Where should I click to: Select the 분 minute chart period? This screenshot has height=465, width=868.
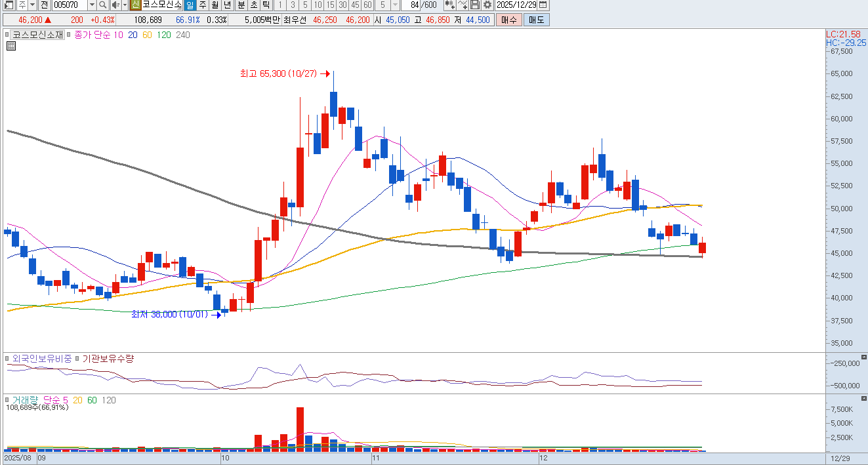241,5
